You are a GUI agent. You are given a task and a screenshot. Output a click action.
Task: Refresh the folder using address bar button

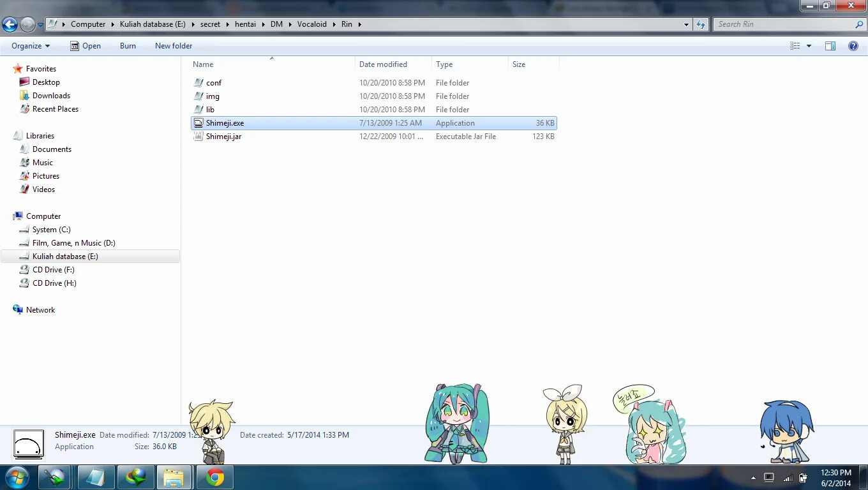(x=701, y=24)
